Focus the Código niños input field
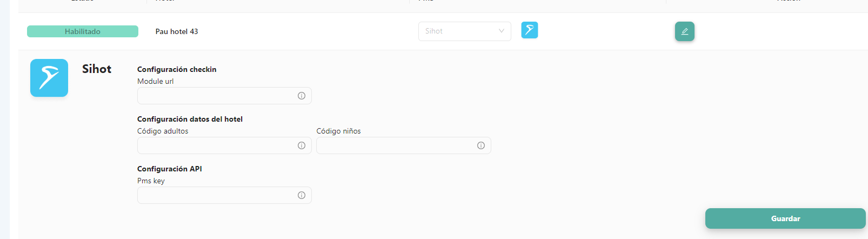 coord(404,145)
